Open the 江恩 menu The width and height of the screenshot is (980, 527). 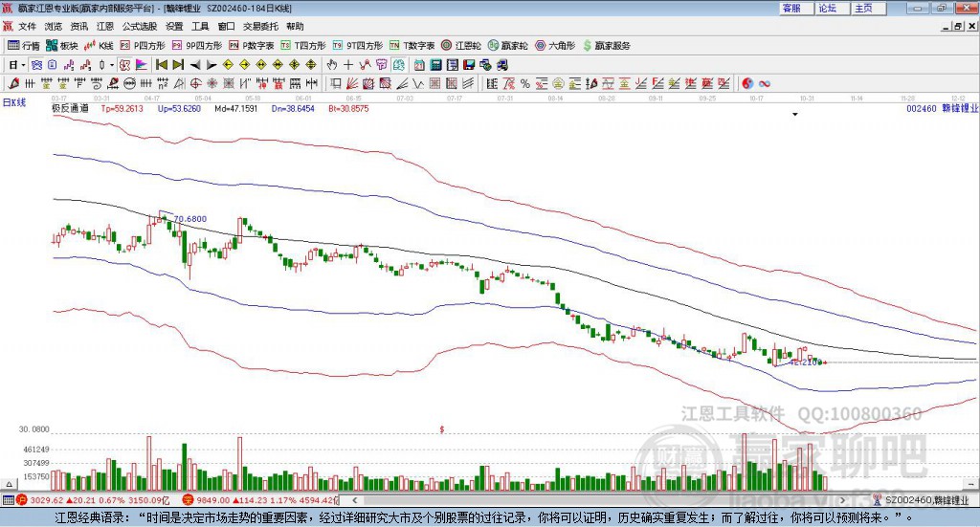(105, 26)
